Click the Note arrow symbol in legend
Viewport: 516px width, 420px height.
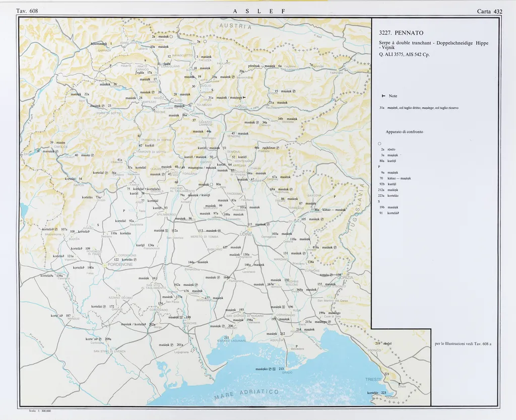pyautogui.click(x=383, y=96)
